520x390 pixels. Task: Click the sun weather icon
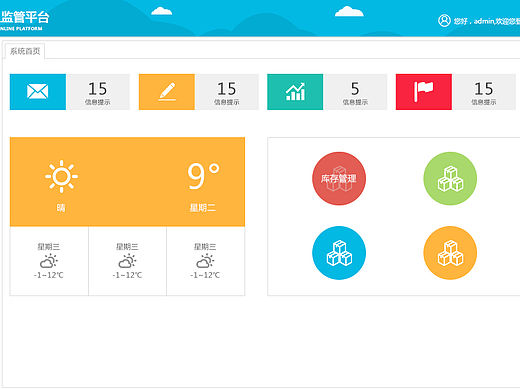(x=61, y=176)
